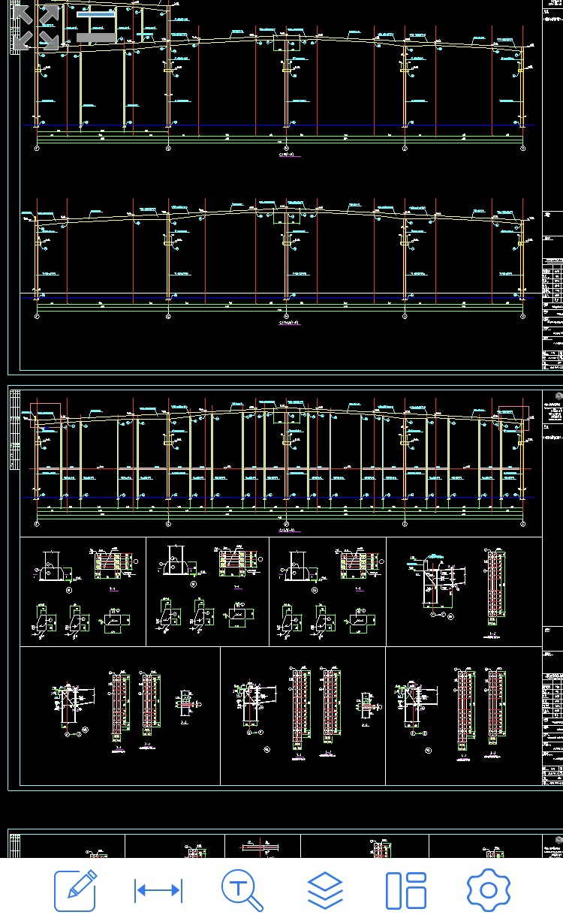
Task: Open the pencil edit annotation tool
Action: (x=75, y=890)
